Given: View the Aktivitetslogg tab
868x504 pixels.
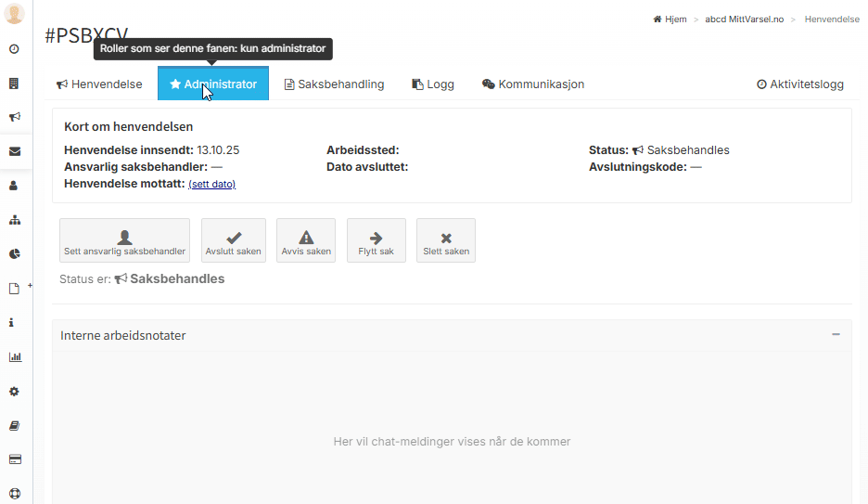Looking at the screenshot, I should pos(800,84).
